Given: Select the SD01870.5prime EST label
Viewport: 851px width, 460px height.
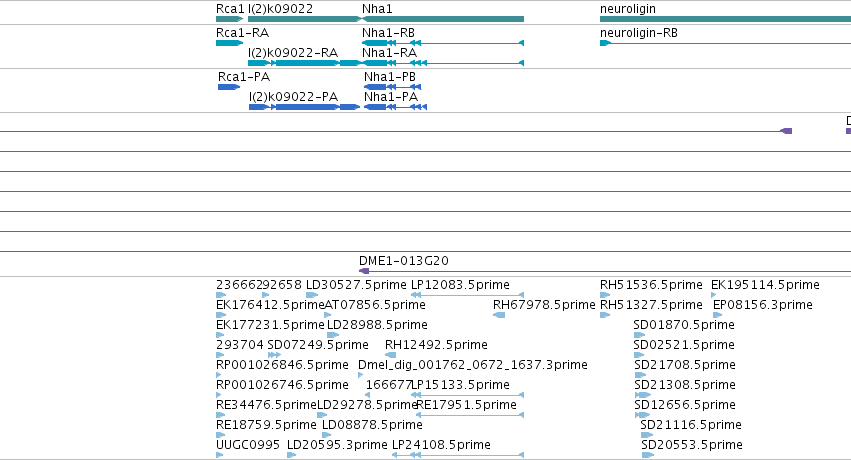Looking at the screenshot, I should 684,325.
